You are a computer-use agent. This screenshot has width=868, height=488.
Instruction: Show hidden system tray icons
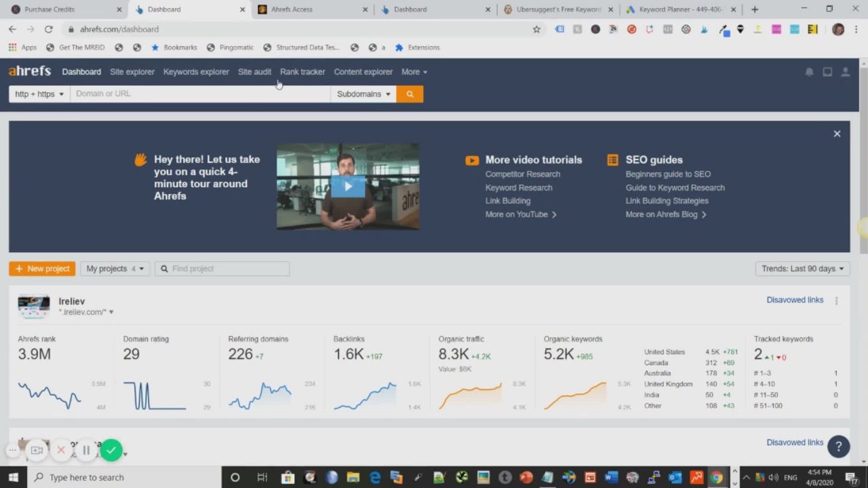click(746, 477)
